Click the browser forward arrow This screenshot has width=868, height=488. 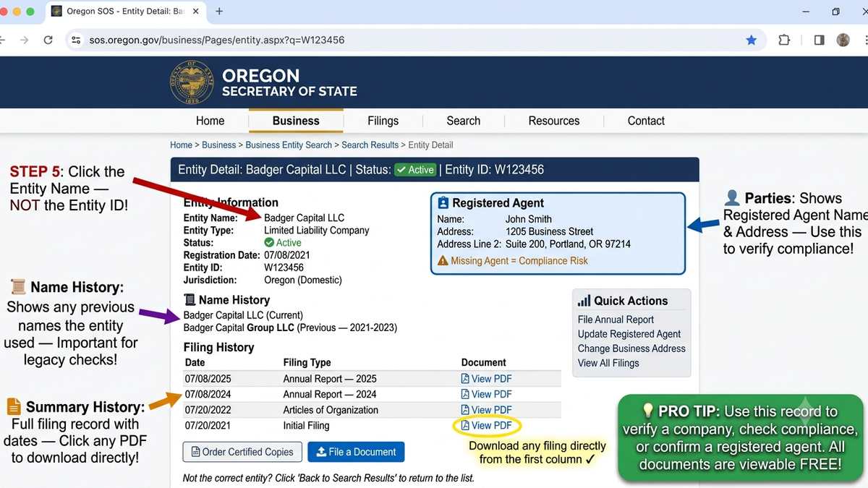pyautogui.click(x=25, y=40)
